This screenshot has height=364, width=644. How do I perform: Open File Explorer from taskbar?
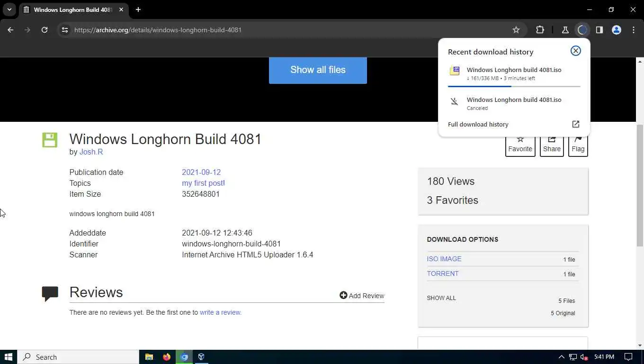(149, 357)
